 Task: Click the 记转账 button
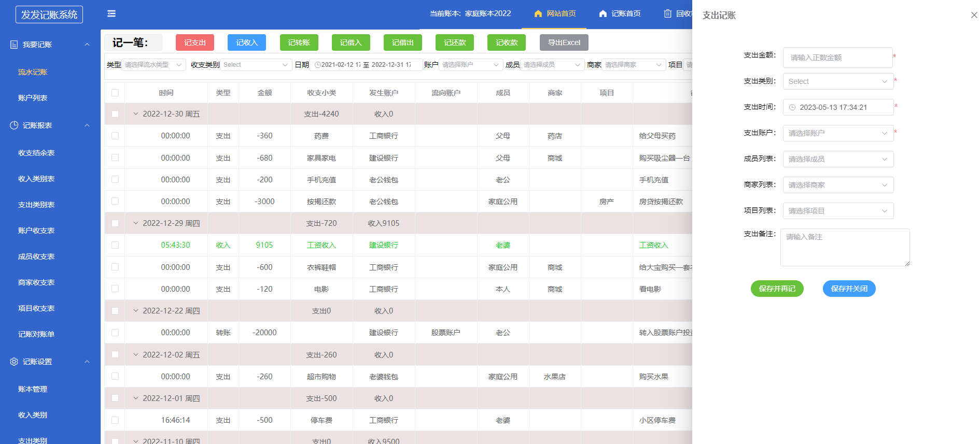click(299, 42)
